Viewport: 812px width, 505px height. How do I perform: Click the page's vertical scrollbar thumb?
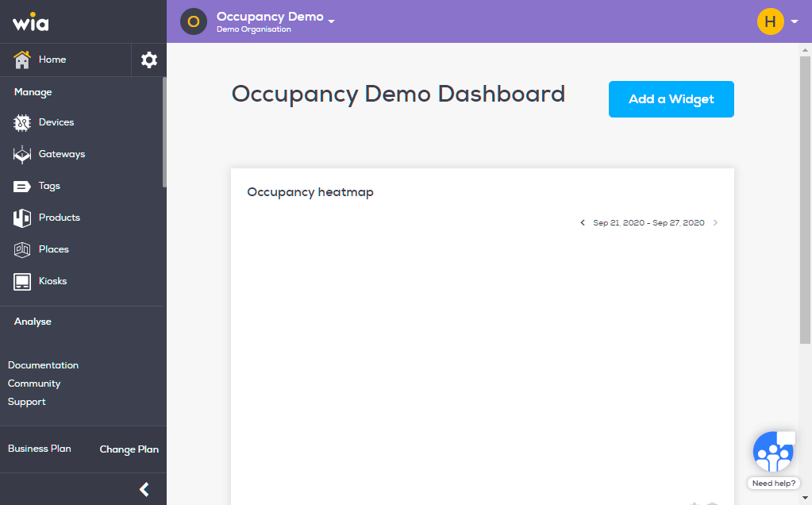tap(805, 199)
